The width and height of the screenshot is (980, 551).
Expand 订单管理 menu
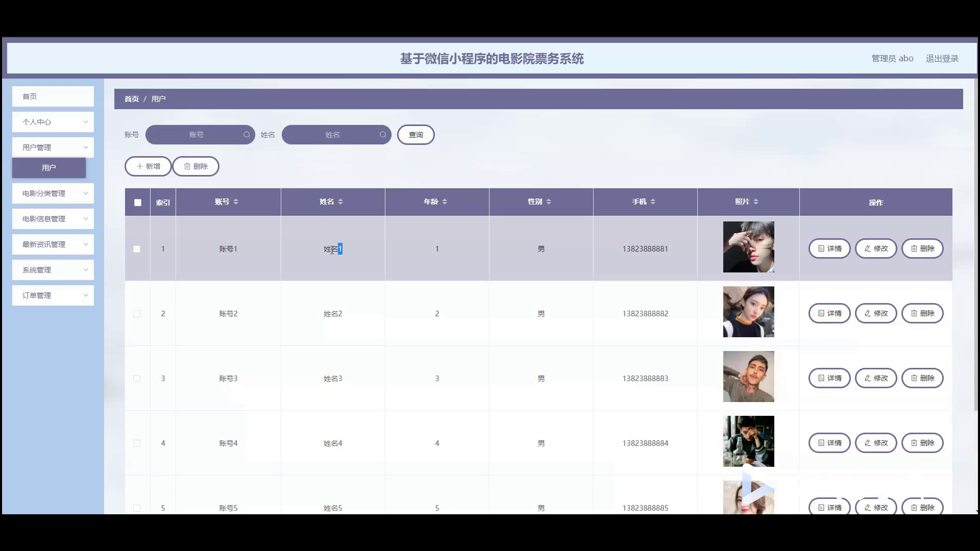coord(53,295)
